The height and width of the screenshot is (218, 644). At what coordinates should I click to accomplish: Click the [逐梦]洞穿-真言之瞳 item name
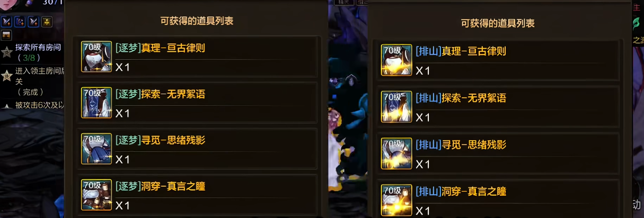tap(160, 186)
